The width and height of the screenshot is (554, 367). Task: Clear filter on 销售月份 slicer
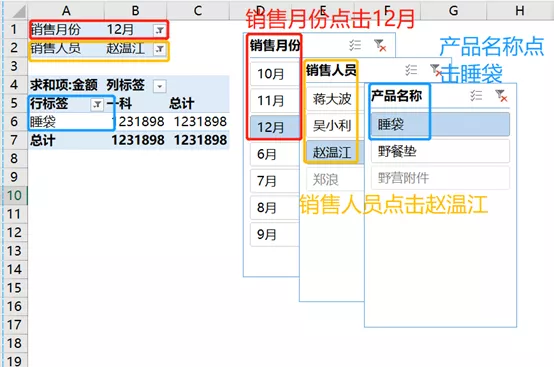(x=380, y=45)
